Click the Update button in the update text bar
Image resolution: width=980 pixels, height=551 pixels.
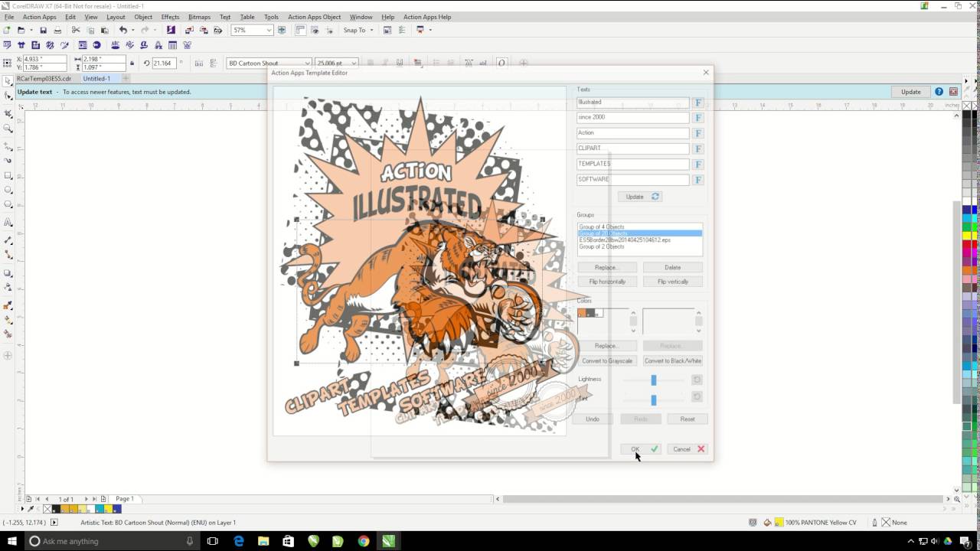pyautogui.click(x=910, y=92)
